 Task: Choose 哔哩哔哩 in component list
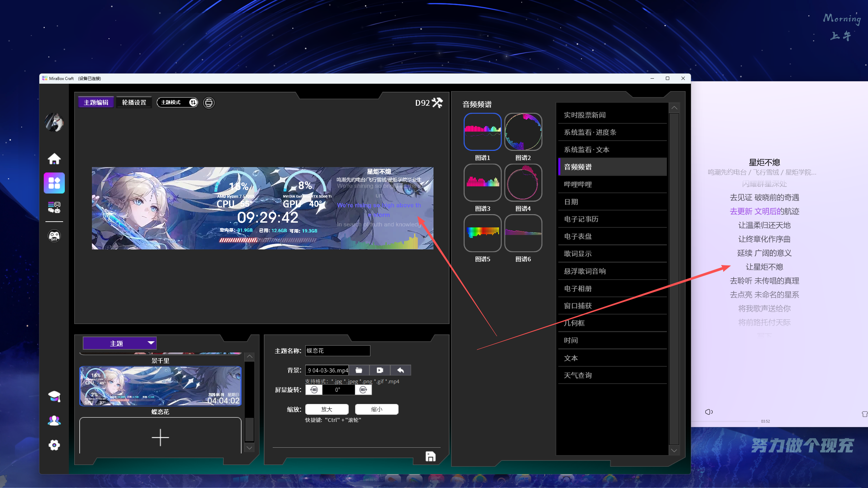click(x=612, y=185)
